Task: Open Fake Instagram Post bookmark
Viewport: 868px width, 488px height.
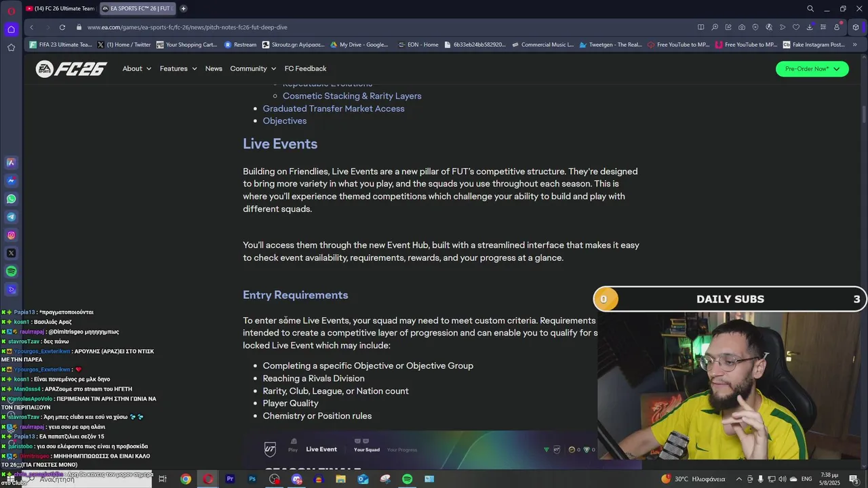Action: 814,45
